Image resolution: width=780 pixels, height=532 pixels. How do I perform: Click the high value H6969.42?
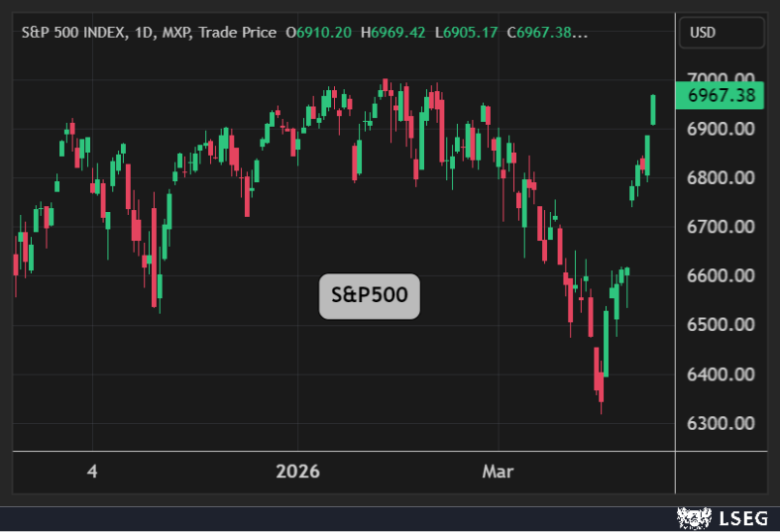(x=393, y=33)
